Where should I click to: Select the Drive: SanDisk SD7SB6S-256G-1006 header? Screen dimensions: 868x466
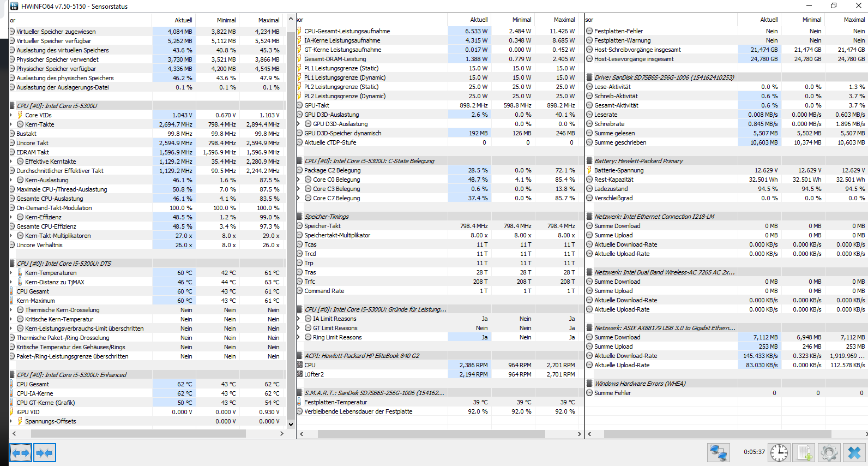727,77
